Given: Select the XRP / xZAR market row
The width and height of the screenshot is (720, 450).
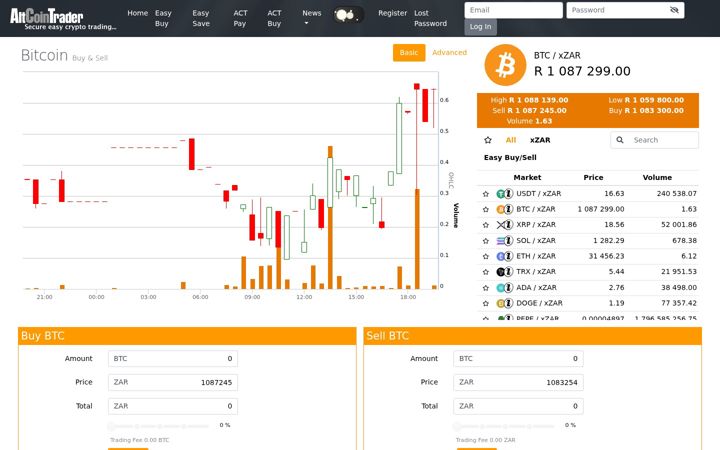Looking at the screenshot, I should 588,225.
